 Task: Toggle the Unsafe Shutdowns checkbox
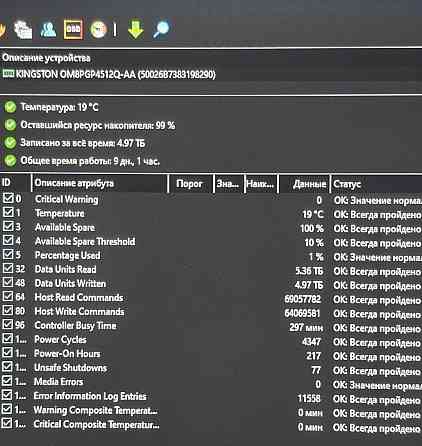point(7,367)
